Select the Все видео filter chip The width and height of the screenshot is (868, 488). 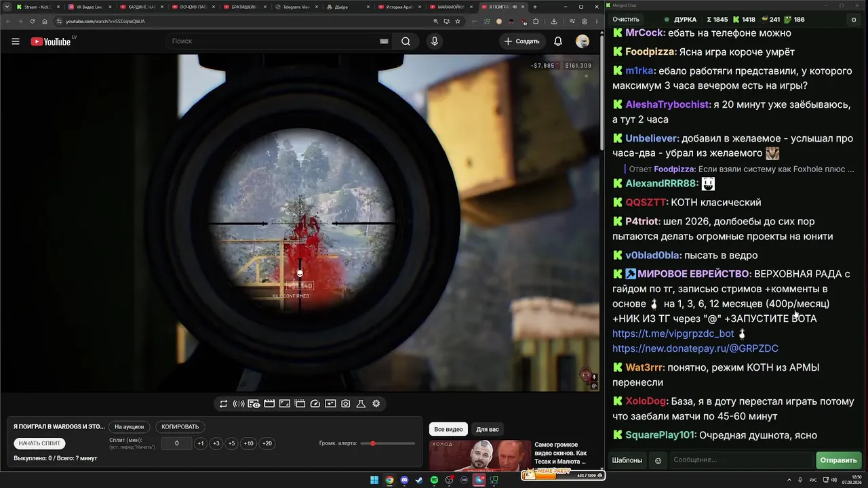pos(448,429)
